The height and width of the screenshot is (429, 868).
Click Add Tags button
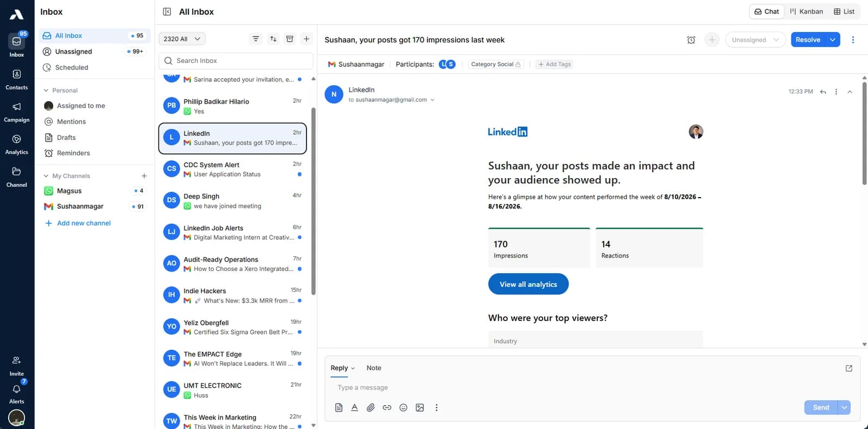(554, 64)
